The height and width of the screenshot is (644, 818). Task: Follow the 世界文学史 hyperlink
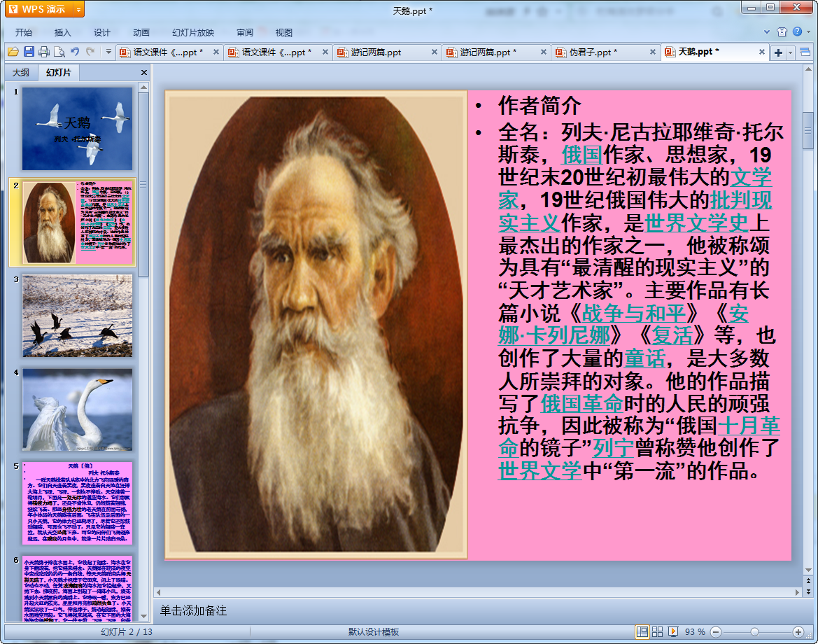click(697, 223)
